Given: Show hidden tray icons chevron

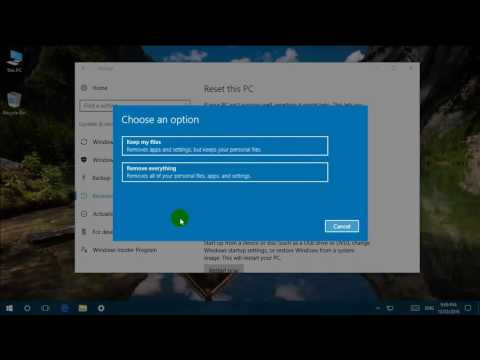Looking at the screenshot, I should point(378,308).
